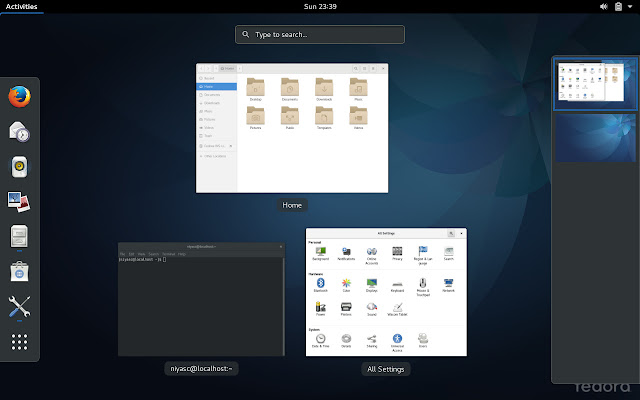
Task: Open Downloads folder icon in Home window
Action: [x=324, y=89]
